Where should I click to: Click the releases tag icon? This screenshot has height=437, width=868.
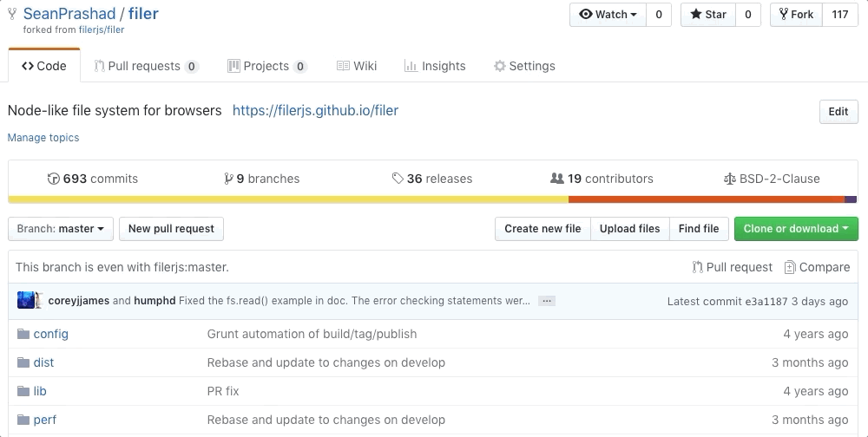tap(398, 179)
